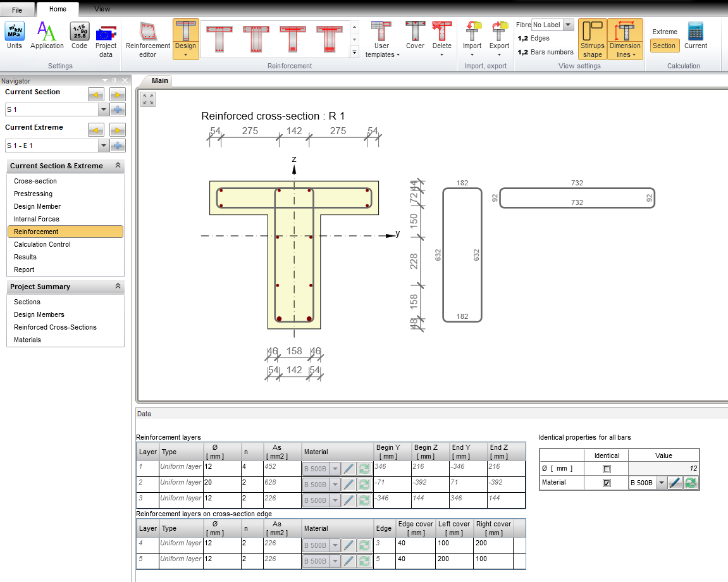Screen dimensions: 728x582
Task: Open the Fibre label dropdown
Action: coord(567,25)
